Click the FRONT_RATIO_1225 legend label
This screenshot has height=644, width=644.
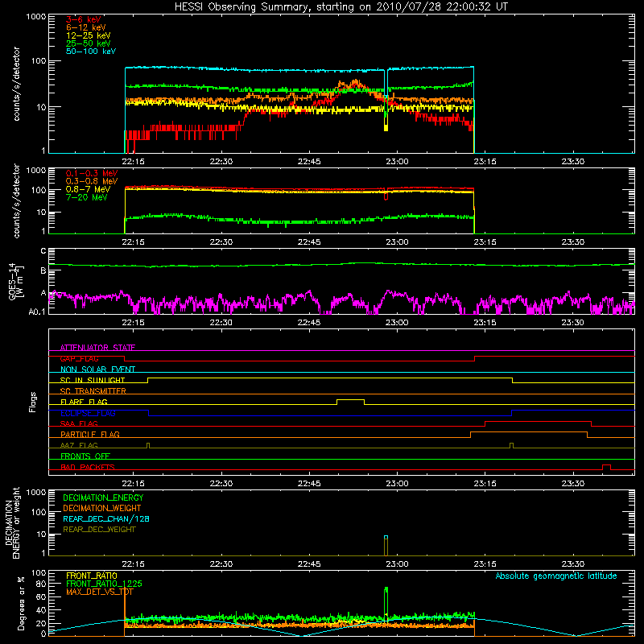[x=104, y=584]
